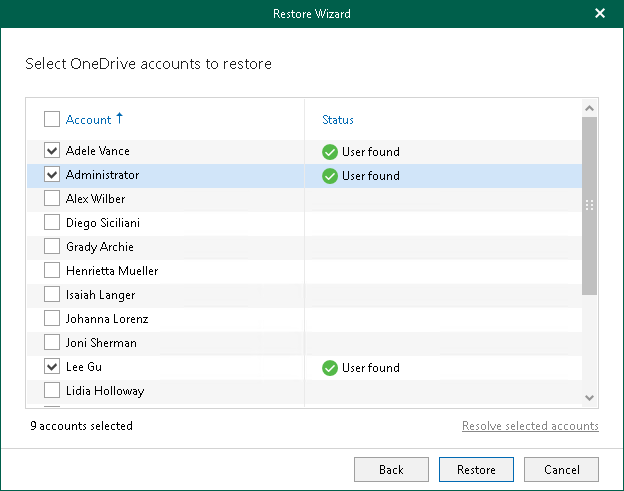The image size is (624, 491).
Task: Sort the list by Account column
Action: tap(88, 120)
